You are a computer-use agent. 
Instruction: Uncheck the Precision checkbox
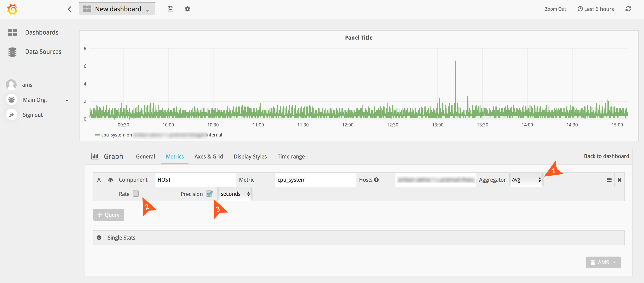click(209, 194)
